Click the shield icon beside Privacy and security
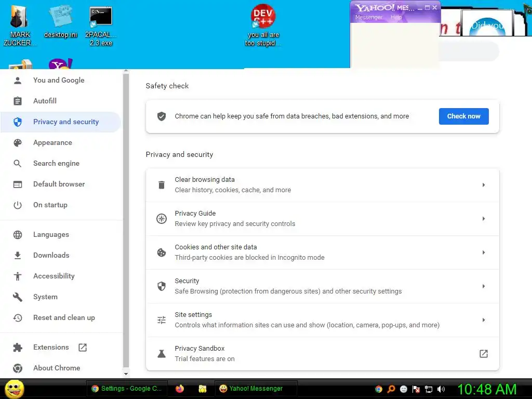 [x=18, y=122]
